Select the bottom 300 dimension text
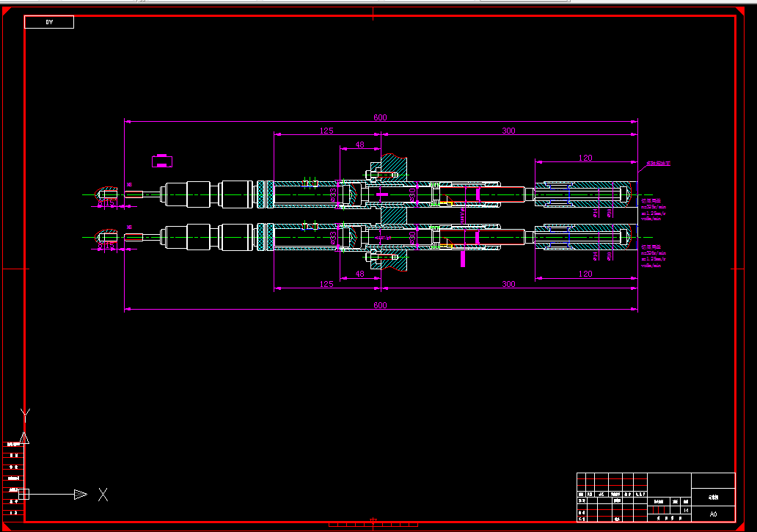The width and height of the screenshot is (757, 532). [x=508, y=284]
